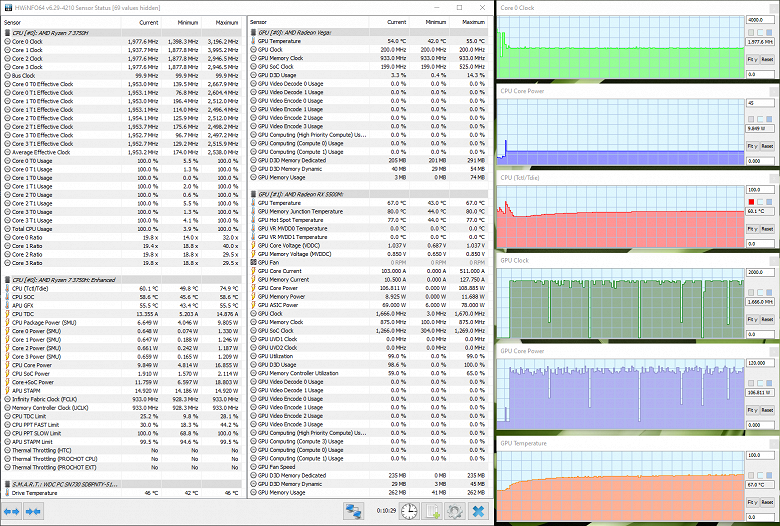Click the clock reset-timer icon
Screen dimensions: 780x526
409,511
